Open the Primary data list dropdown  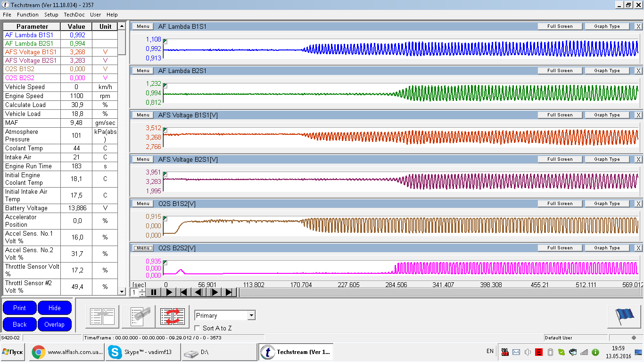pyautogui.click(x=251, y=315)
